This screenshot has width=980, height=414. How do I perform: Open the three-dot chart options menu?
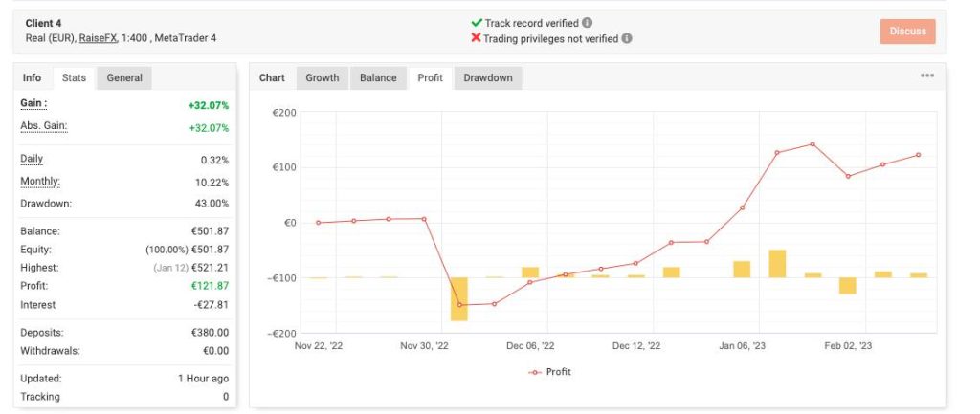coord(926,76)
